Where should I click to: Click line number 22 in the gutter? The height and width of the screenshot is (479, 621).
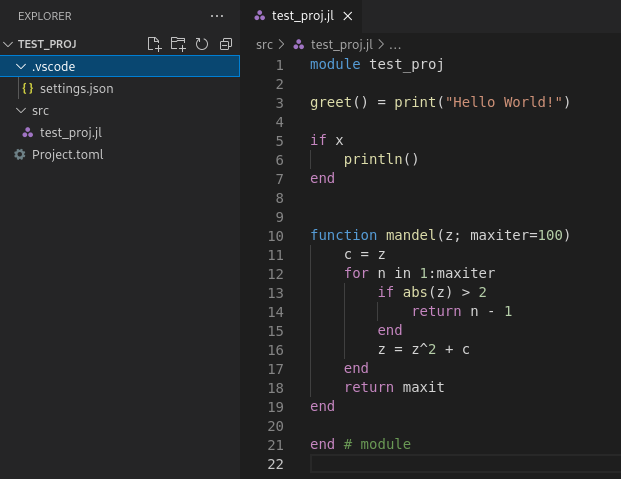coord(275,464)
